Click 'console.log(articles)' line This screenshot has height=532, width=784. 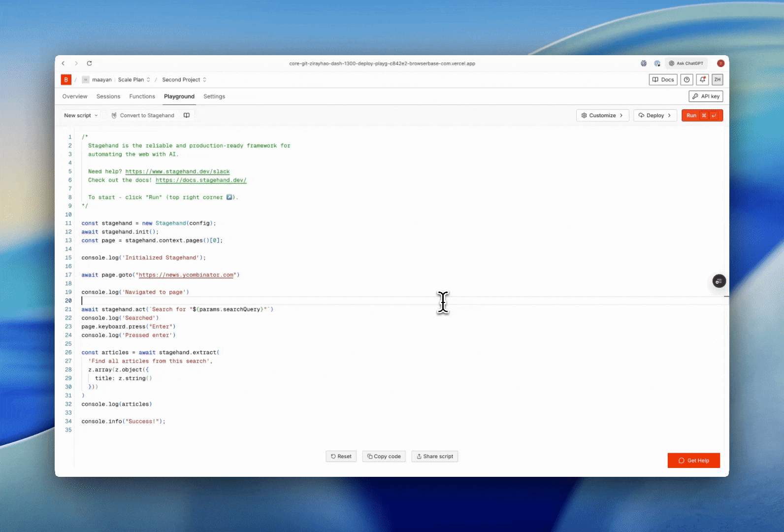point(117,404)
